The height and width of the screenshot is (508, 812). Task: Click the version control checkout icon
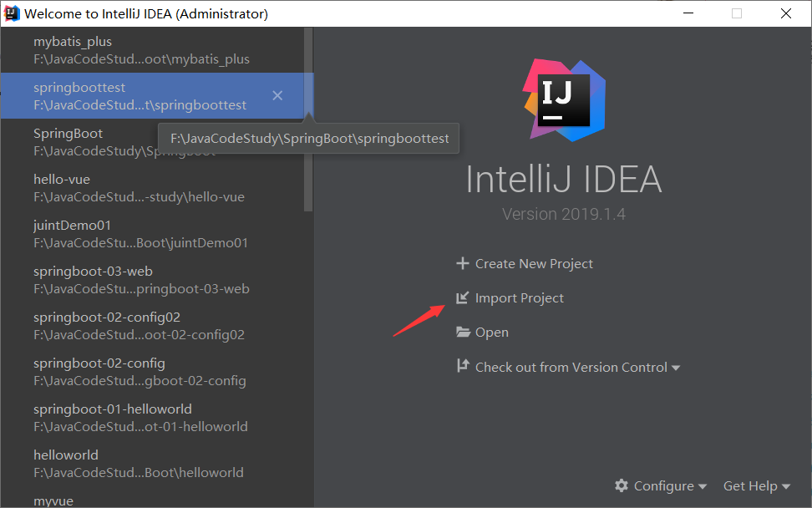pyautogui.click(x=463, y=367)
